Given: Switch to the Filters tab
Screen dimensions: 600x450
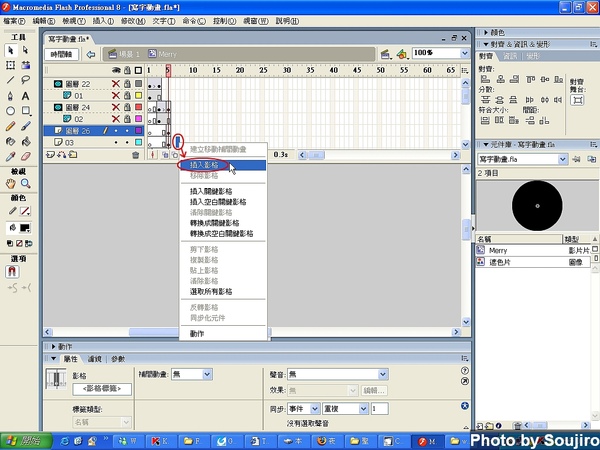Looking at the screenshot, I should click(95, 359).
